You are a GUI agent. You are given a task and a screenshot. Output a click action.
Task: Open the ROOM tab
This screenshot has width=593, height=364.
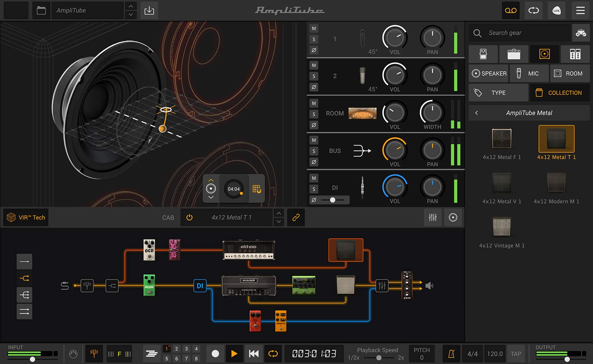point(570,73)
